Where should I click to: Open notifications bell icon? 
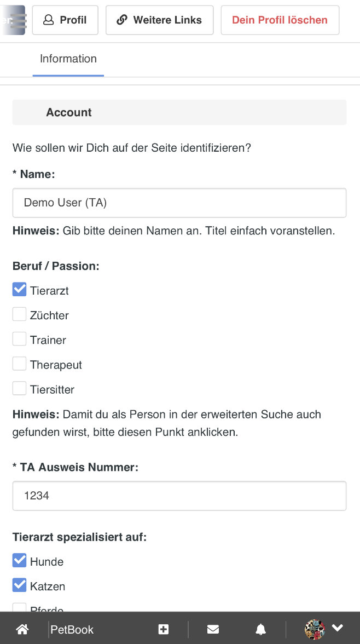click(260, 629)
